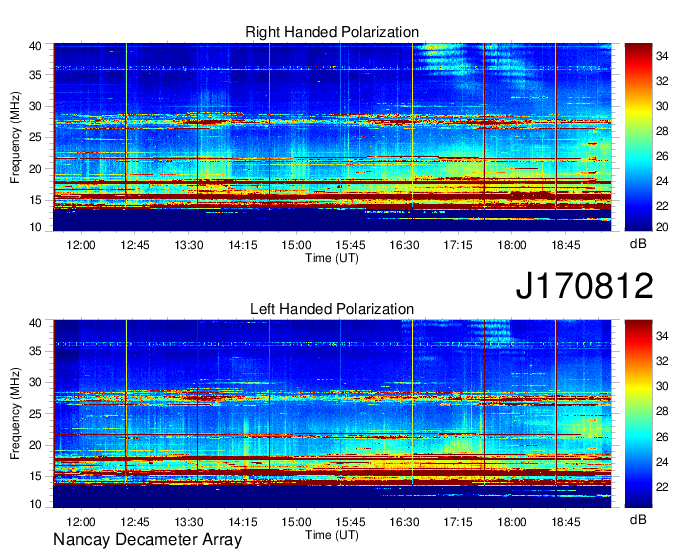Click the 25 MHz tick label on upper plot
The height and width of the screenshot is (552, 680).
[x=35, y=137]
